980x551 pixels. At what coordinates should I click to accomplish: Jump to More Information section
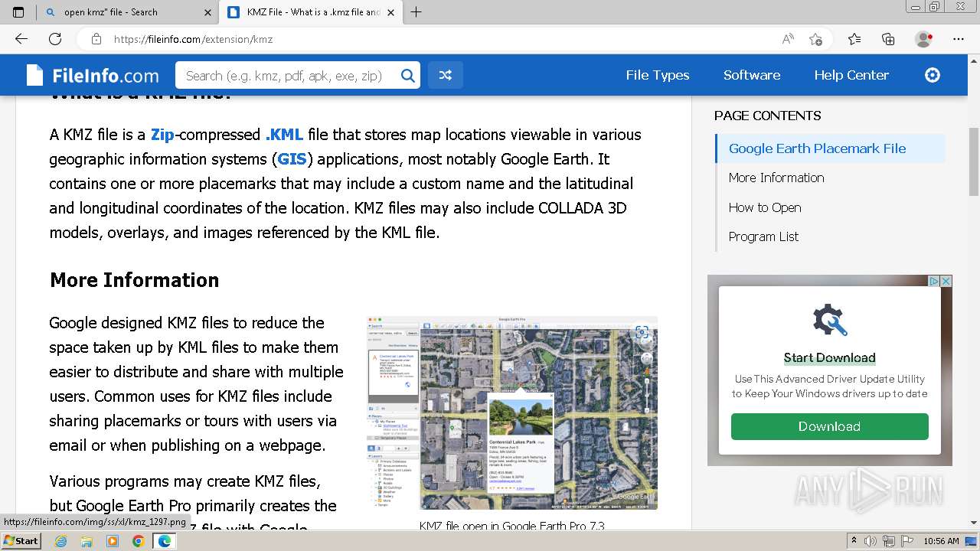(x=776, y=178)
